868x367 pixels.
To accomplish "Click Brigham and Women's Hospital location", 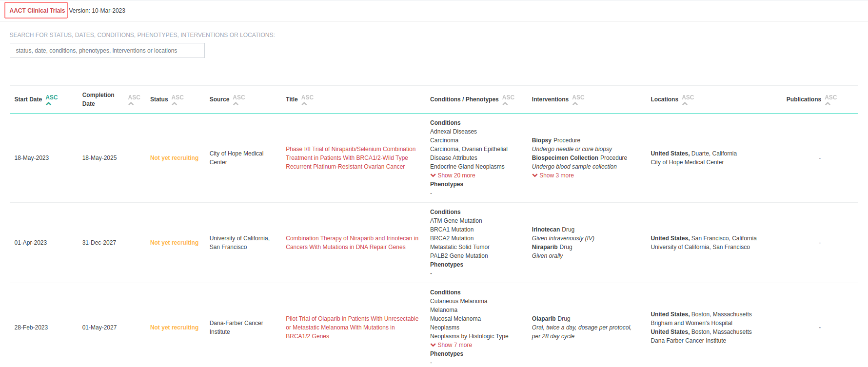I will pyautogui.click(x=691, y=323).
